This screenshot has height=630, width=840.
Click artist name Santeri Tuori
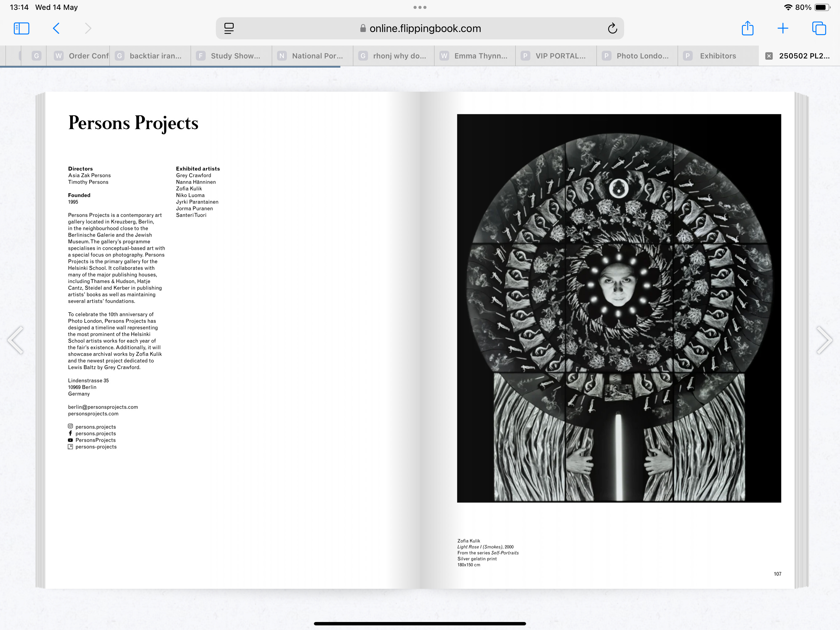point(191,215)
